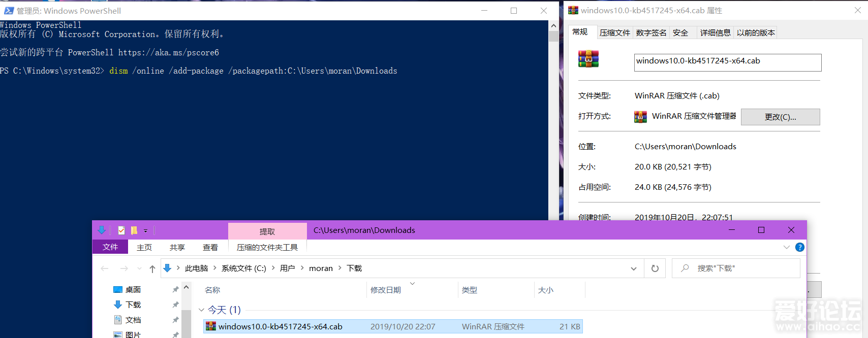Close the cab file properties dialog
The image size is (868, 338).
[858, 10]
